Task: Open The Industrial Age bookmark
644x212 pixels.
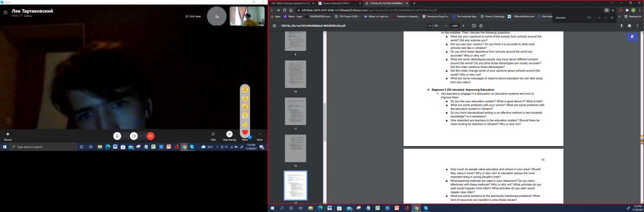Action: coord(465,16)
